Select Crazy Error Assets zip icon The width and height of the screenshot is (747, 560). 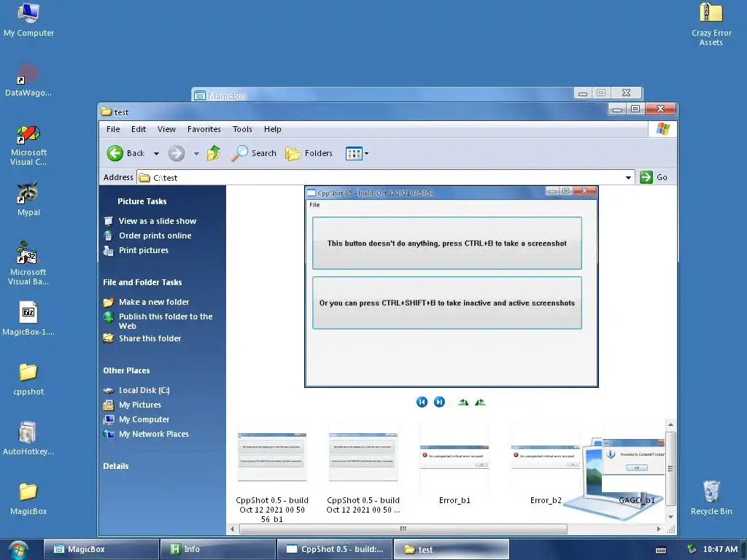[711, 24]
